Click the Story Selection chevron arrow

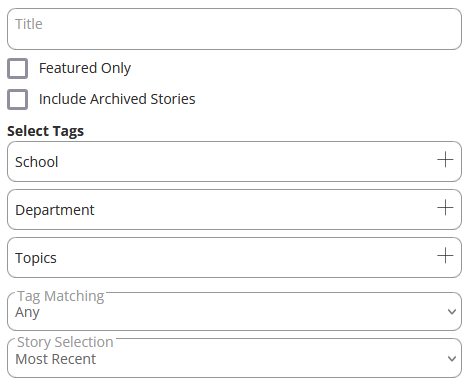[452, 359]
